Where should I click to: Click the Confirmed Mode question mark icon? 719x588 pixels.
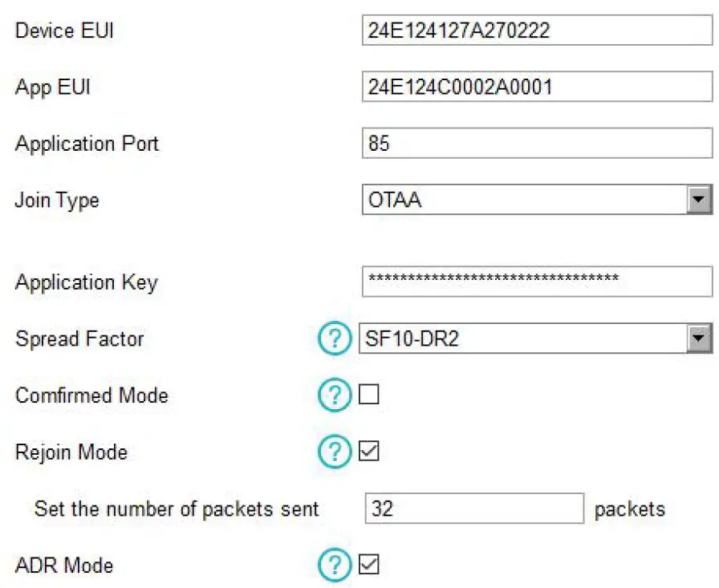pyautogui.click(x=333, y=395)
